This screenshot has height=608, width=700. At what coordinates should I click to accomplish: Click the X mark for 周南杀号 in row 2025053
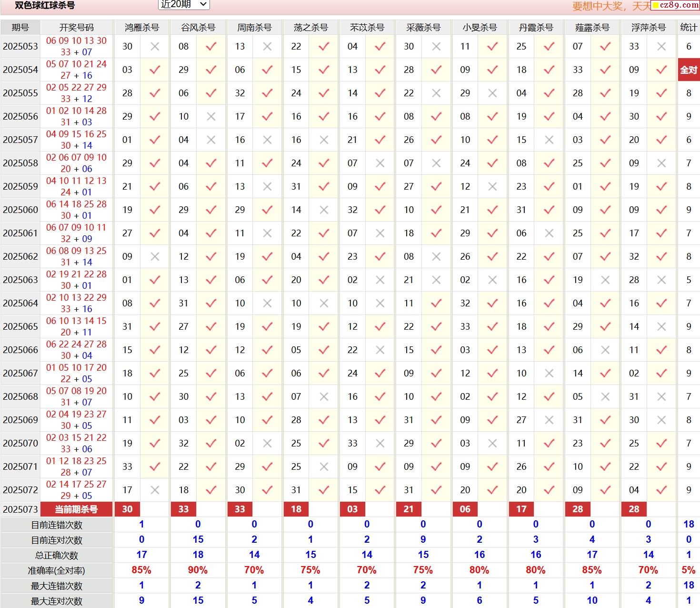pyautogui.click(x=267, y=46)
